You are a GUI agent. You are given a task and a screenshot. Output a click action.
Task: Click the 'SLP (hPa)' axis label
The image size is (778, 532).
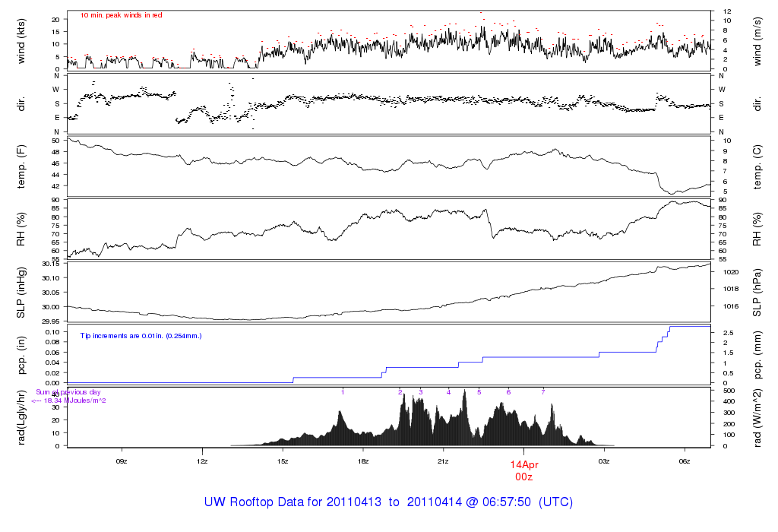[x=757, y=293]
